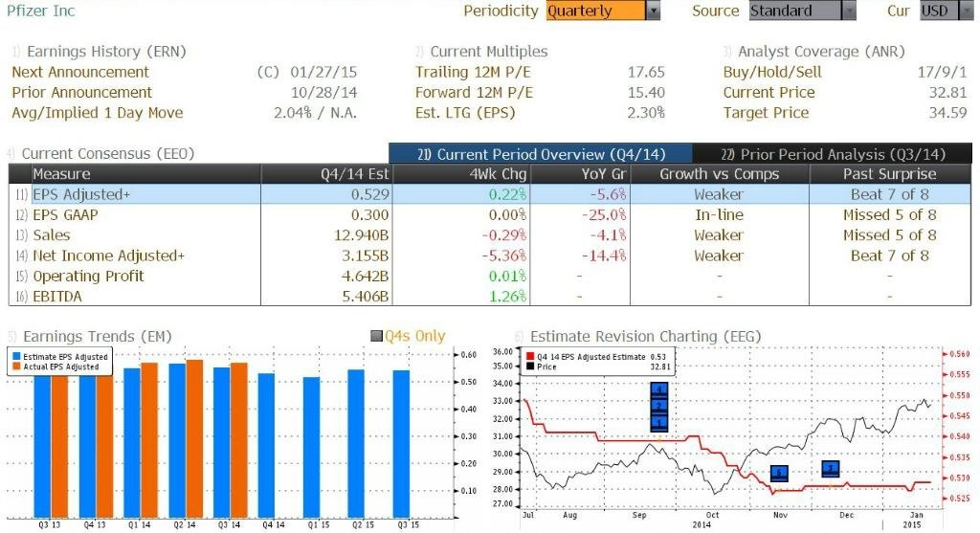
Task: Click the Trailing 12M P/E value 17.65
Action: (x=646, y=72)
